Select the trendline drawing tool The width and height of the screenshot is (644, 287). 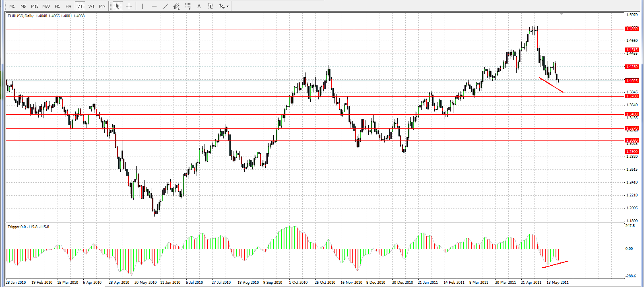coord(165,6)
